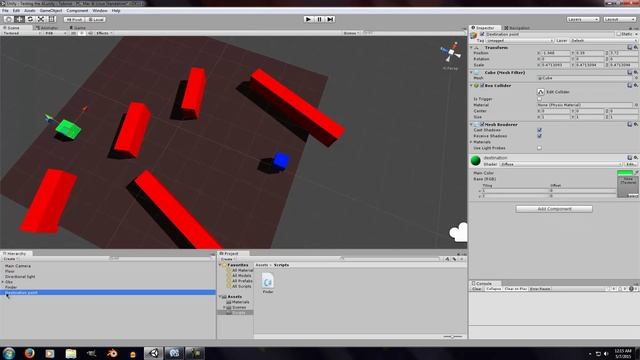Collapse the Transform component
Screen dimensions: 640x360
471,47
